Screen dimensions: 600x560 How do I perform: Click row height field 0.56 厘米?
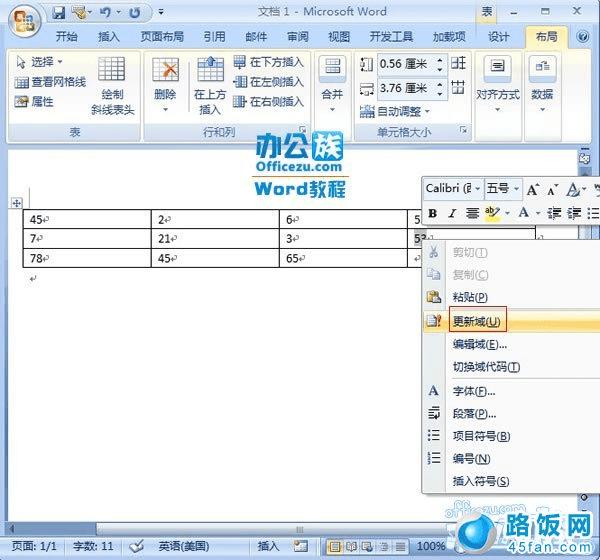pos(406,64)
